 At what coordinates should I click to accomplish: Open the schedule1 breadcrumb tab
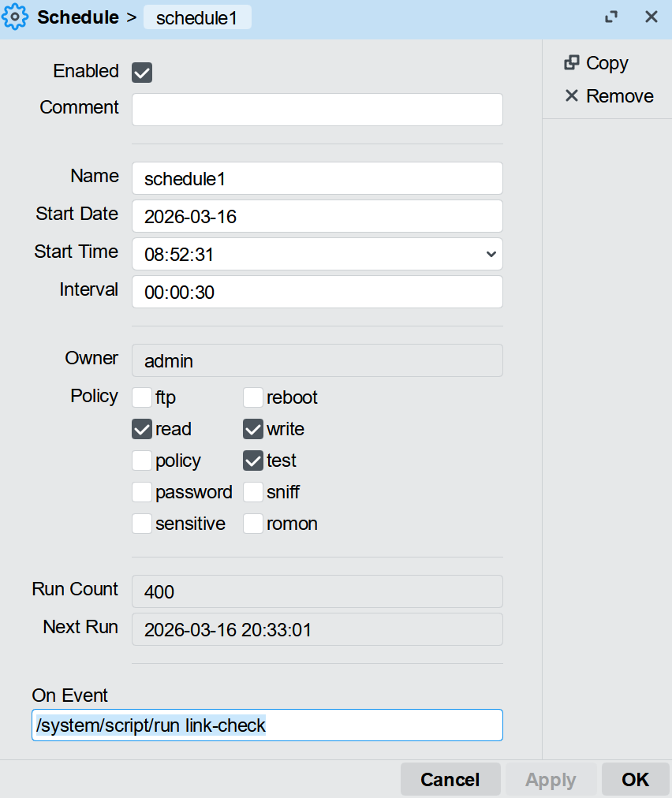[197, 18]
